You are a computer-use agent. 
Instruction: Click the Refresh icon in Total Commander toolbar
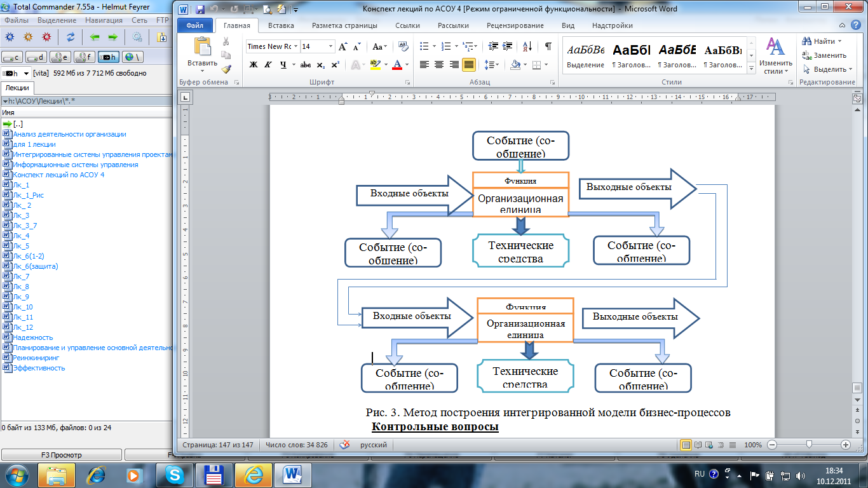pyautogui.click(x=71, y=37)
